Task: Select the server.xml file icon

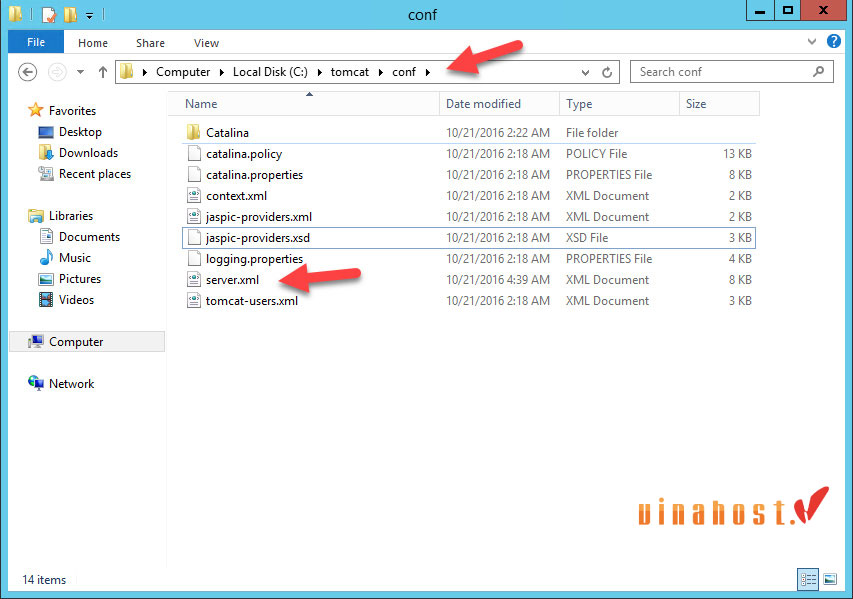Action: point(194,280)
